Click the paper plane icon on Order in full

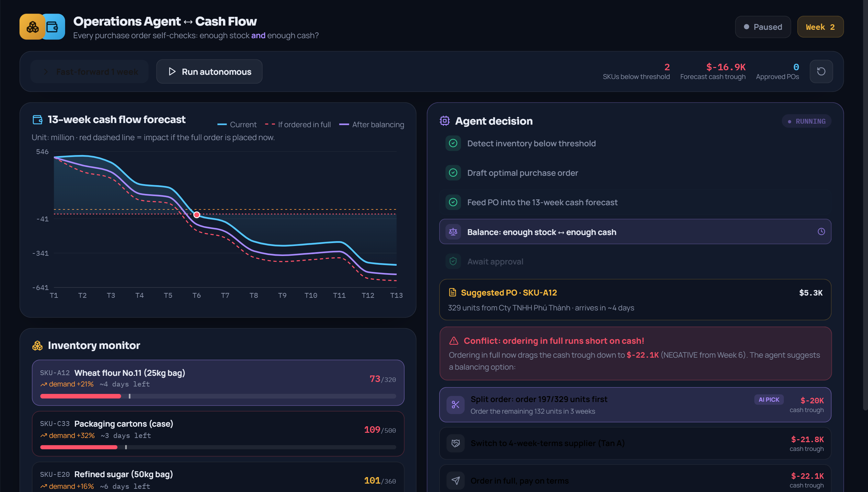coord(455,481)
